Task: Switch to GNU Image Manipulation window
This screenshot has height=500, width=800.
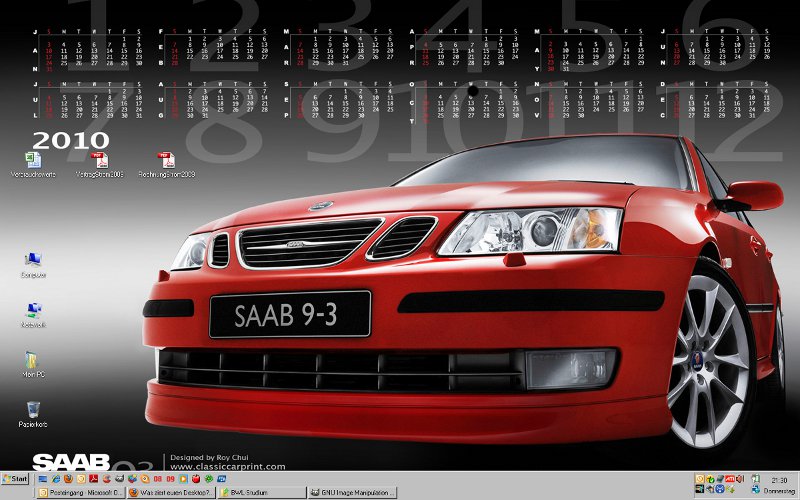Action: (x=352, y=493)
